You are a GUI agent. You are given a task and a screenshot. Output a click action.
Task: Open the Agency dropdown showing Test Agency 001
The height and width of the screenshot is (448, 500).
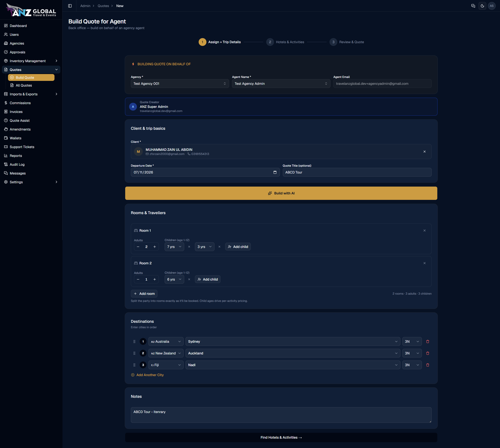pyautogui.click(x=180, y=84)
